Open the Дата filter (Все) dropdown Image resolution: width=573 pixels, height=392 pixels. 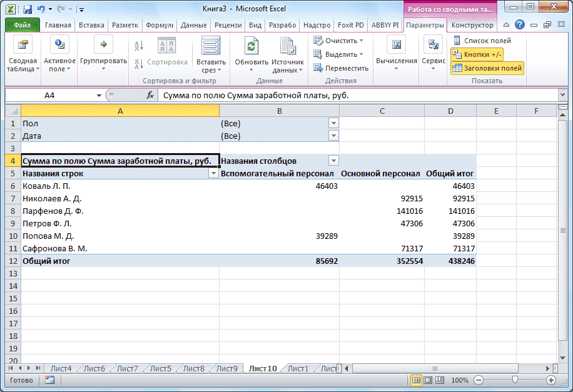point(333,136)
